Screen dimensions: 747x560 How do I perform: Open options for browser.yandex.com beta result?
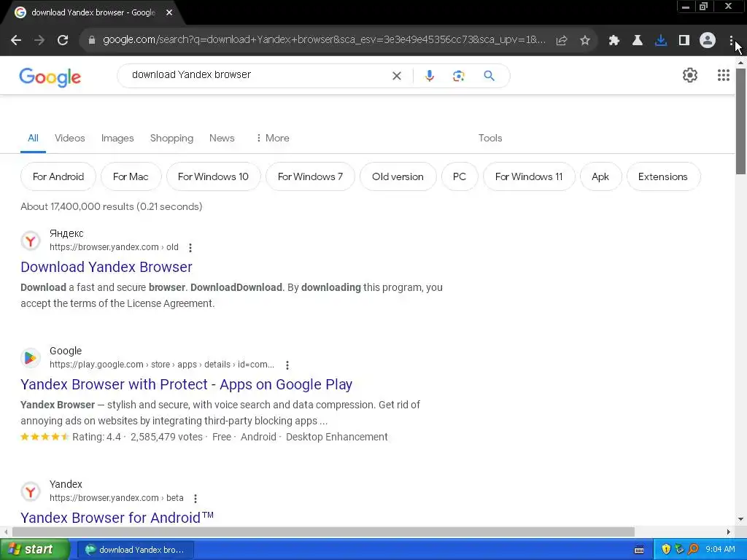click(x=196, y=499)
